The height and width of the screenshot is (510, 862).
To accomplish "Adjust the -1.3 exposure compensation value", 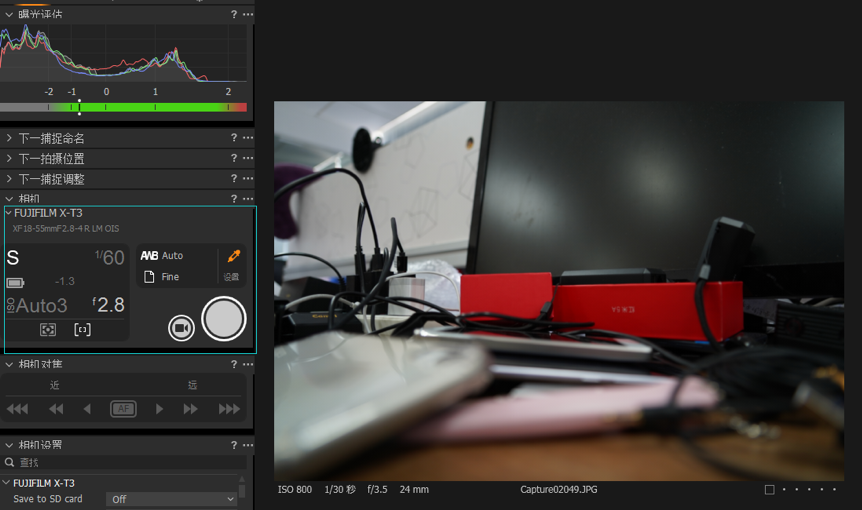I will tap(65, 281).
